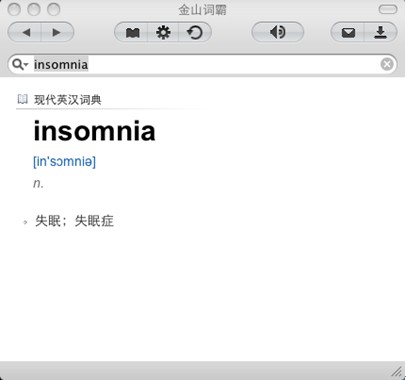Screen dimensions: 406x380
Task: Clear the search text with X button
Action: 387,64
